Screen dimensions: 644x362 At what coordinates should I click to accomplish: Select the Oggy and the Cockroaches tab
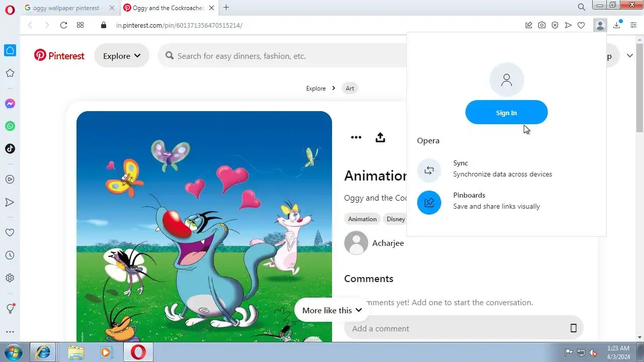169,8
